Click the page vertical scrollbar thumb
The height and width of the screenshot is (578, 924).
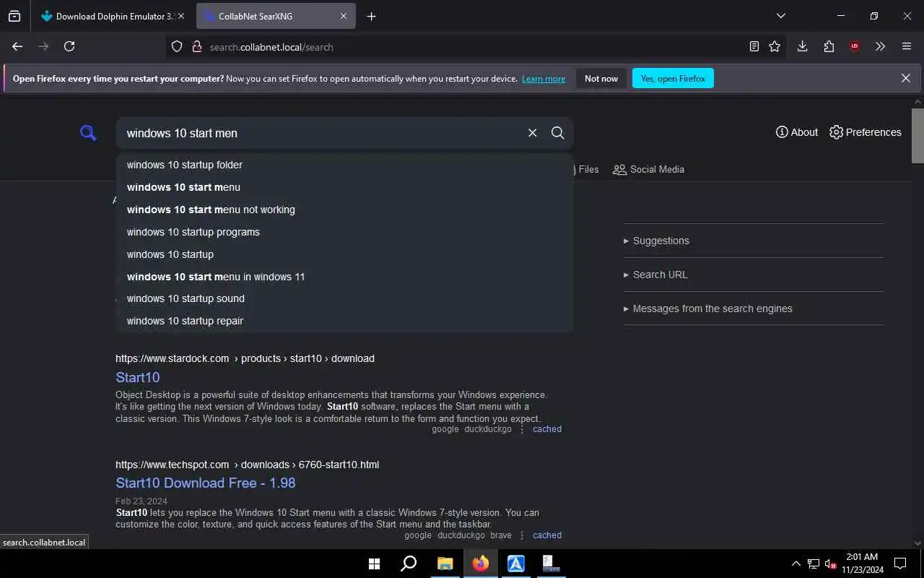(x=918, y=135)
